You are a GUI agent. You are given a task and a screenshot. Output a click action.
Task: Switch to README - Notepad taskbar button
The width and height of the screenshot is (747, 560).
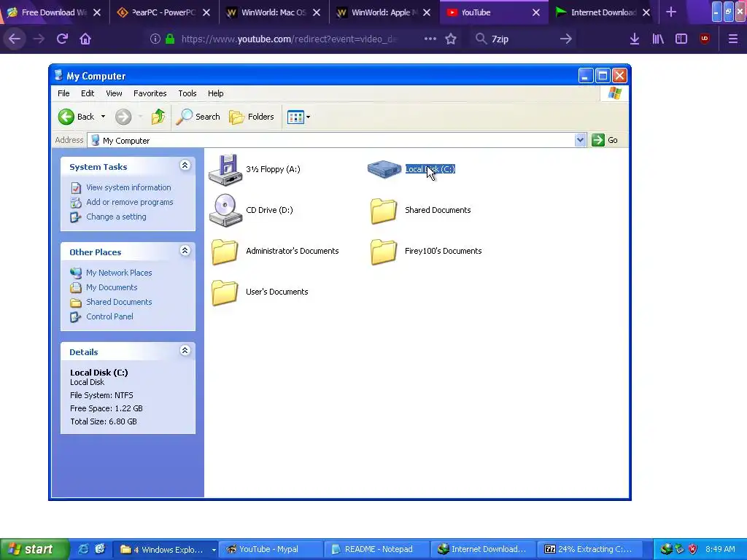378,550
